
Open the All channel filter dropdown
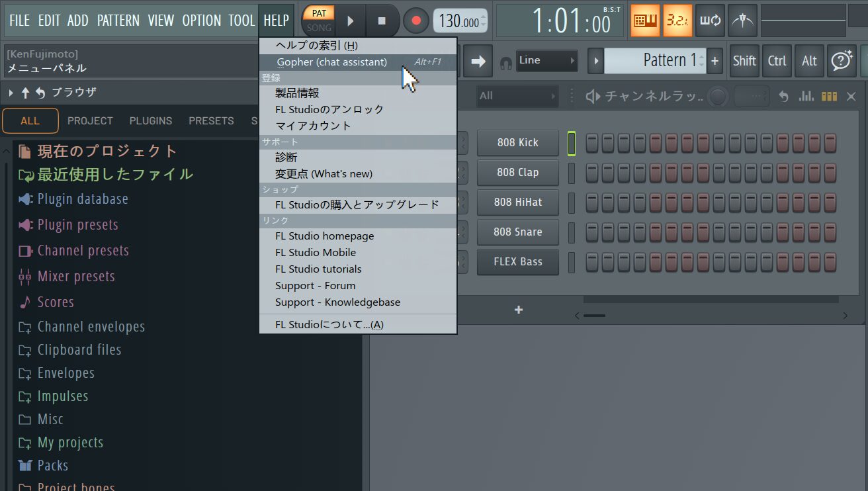517,96
